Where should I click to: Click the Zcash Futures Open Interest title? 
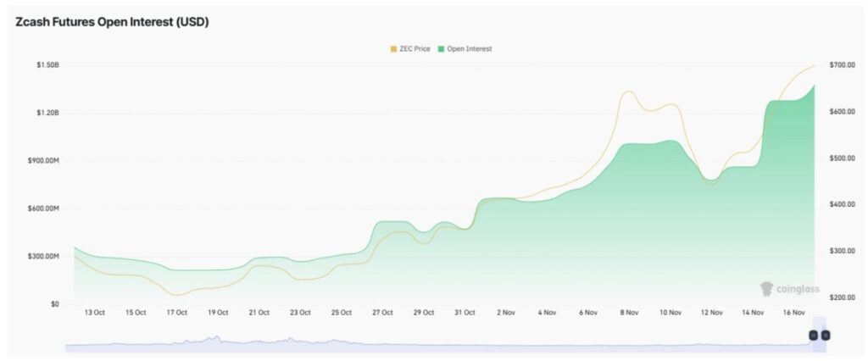click(112, 22)
